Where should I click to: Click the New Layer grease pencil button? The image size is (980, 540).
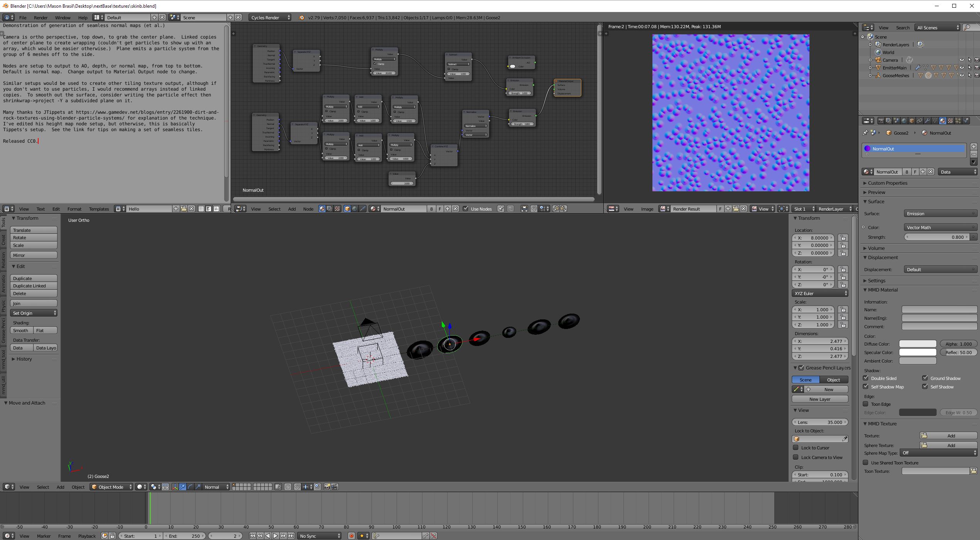pyautogui.click(x=820, y=399)
